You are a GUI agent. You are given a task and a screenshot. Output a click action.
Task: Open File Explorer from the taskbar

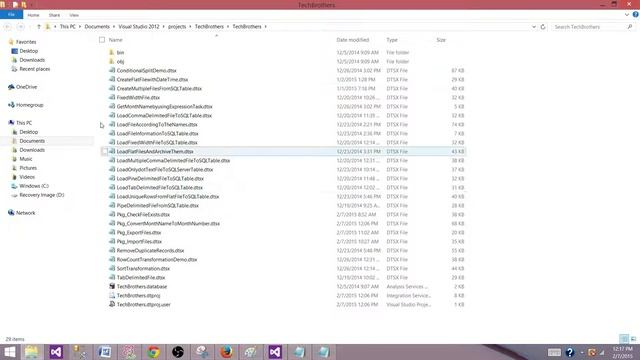(x=31, y=352)
